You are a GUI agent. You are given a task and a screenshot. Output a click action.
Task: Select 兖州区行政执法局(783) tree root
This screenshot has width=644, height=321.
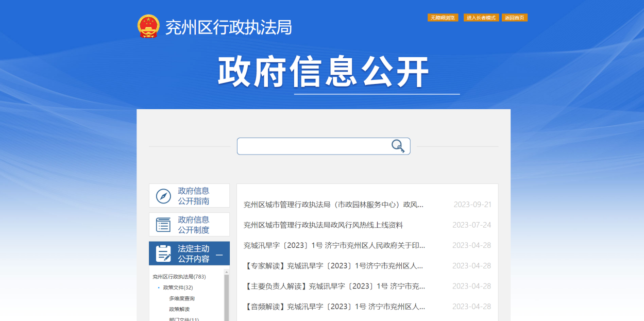coord(179,277)
